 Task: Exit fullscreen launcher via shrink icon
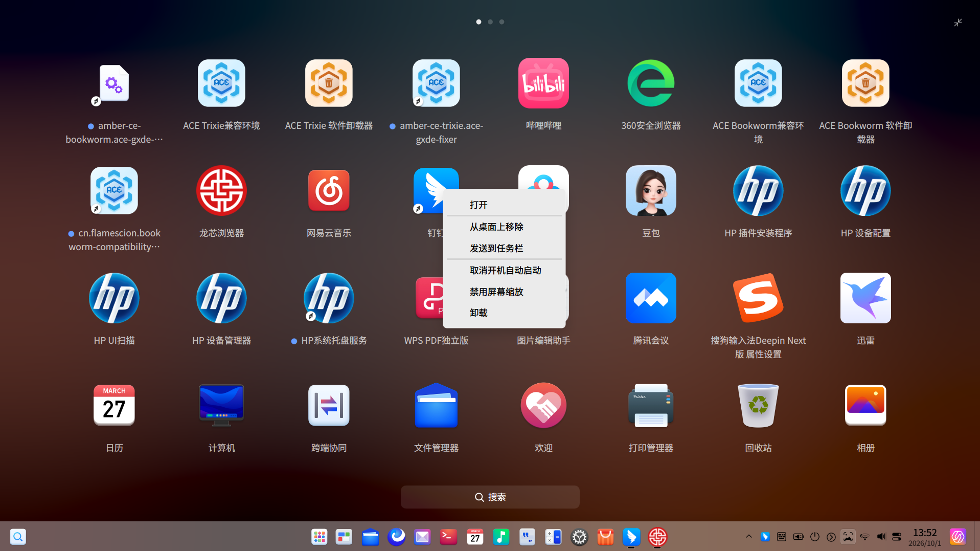pyautogui.click(x=958, y=23)
